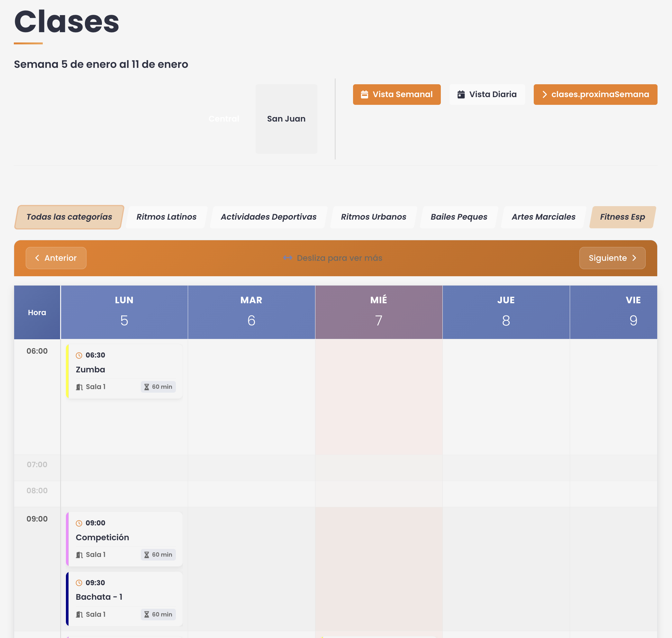Click the yellow color stripe on Zumba card

[68, 371]
